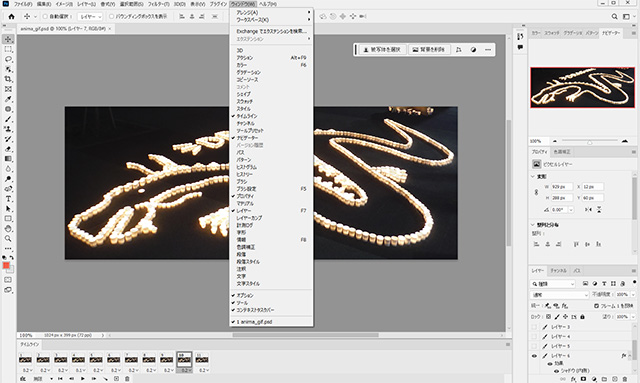Switch to the チャンネル tab in Layers panel
Screen dimensions: 640x383
pos(558,271)
